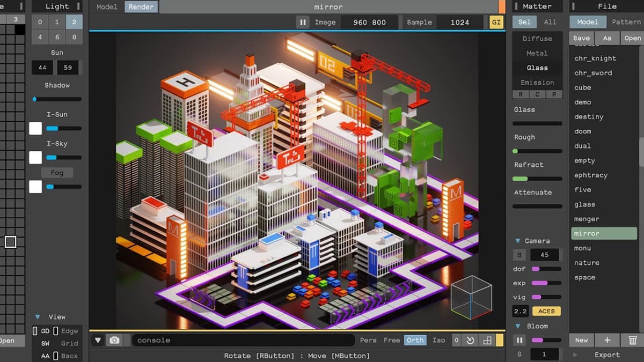Toggle the ACES tone mapping button
The image size is (644, 362).
[546, 311]
